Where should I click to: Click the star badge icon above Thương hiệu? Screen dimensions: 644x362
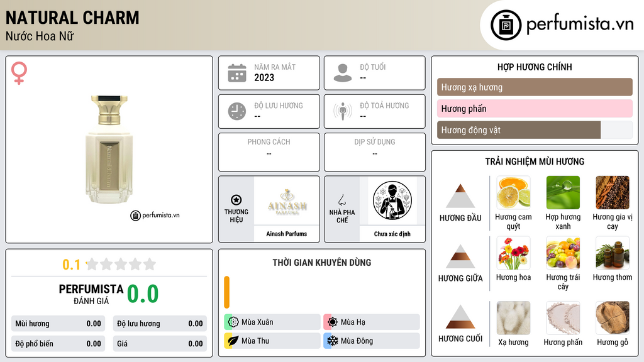click(236, 200)
